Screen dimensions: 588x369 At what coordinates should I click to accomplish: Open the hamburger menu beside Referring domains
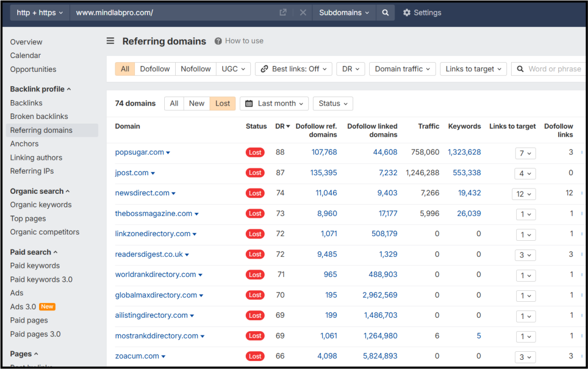pos(110,41)
